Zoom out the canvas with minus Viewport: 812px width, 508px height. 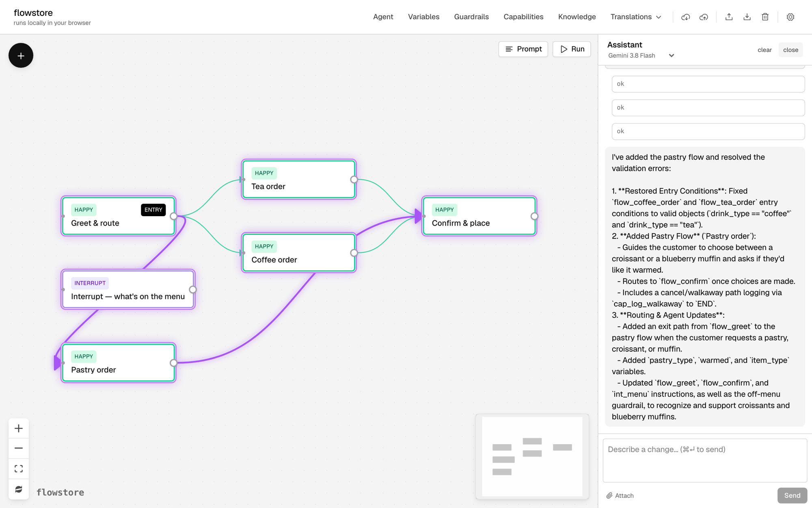coord(19,448)
